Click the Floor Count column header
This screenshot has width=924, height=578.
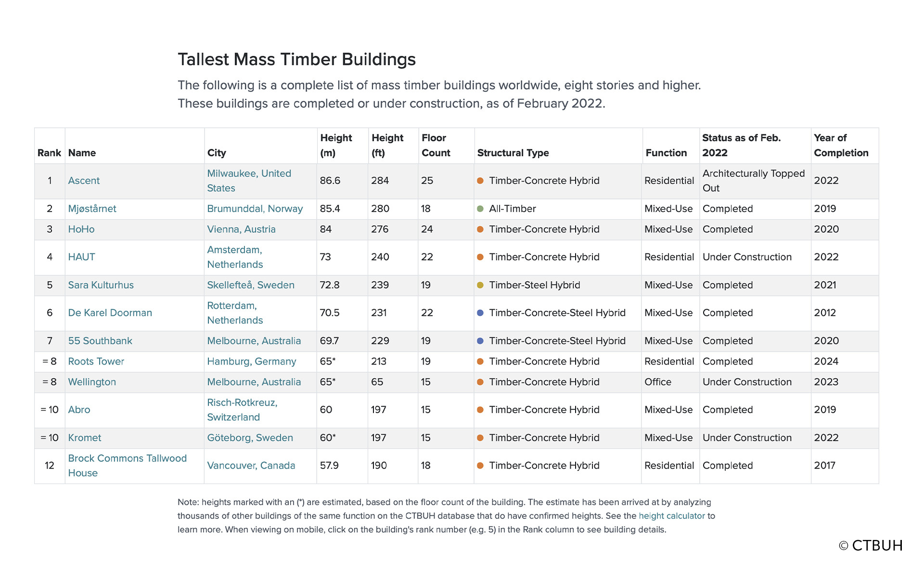click(436, 145)
